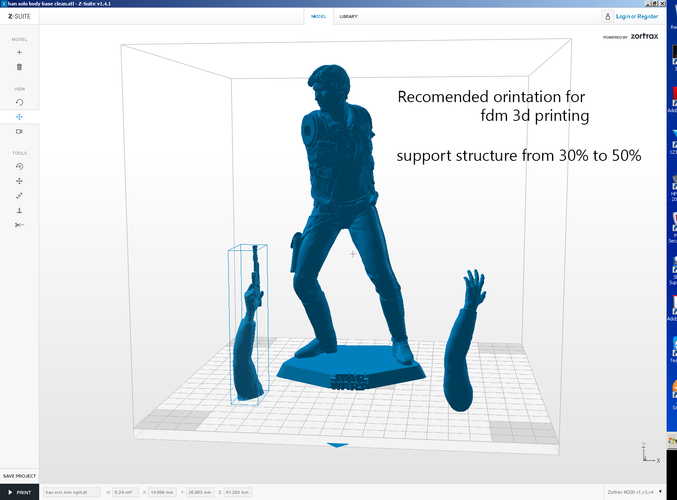Select the rotate view tool under VIEW
The image size is (677, 500).
(x=19, y=102)
